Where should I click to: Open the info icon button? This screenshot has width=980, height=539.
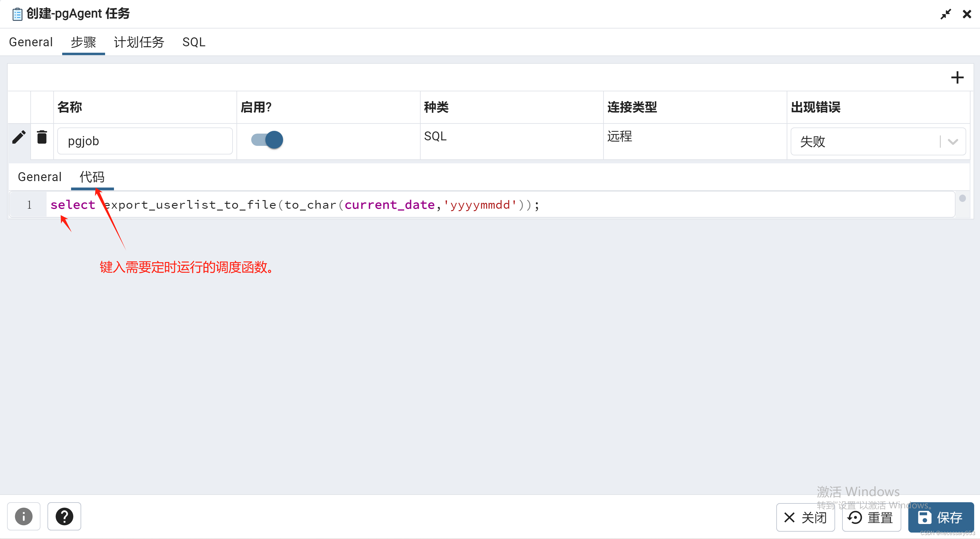24,517
